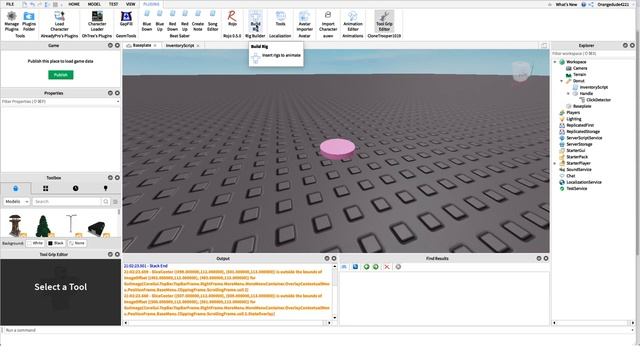Click the Toolbox search magnifier button
Screen dimensions: 640x360
tap(106, 202)
